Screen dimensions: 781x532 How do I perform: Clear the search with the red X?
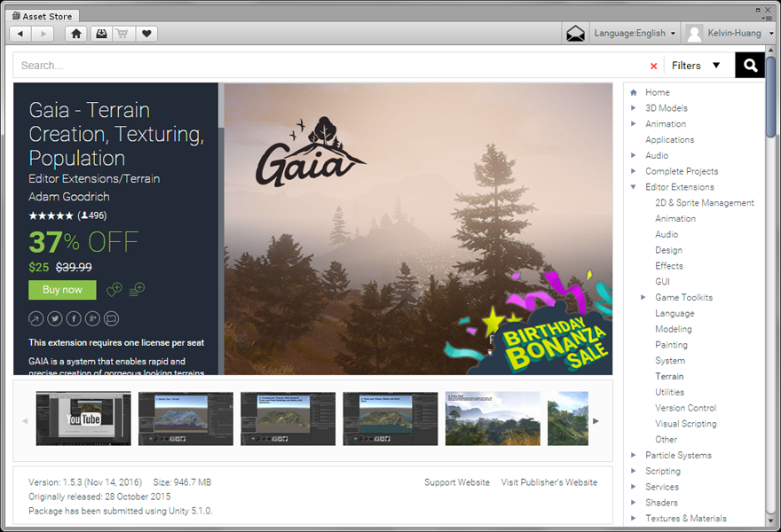coord(654,66)
